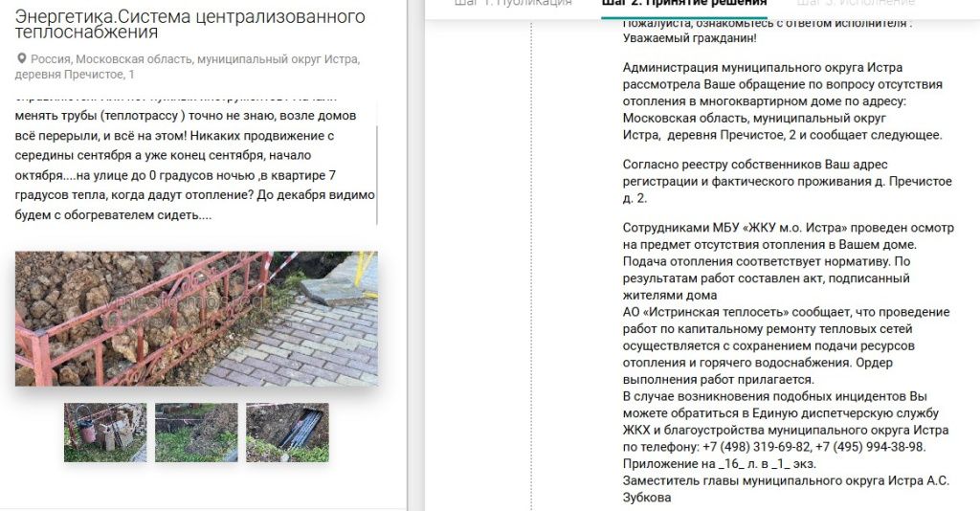Open thumbnail showing black pipes in trench

(287, 433)
